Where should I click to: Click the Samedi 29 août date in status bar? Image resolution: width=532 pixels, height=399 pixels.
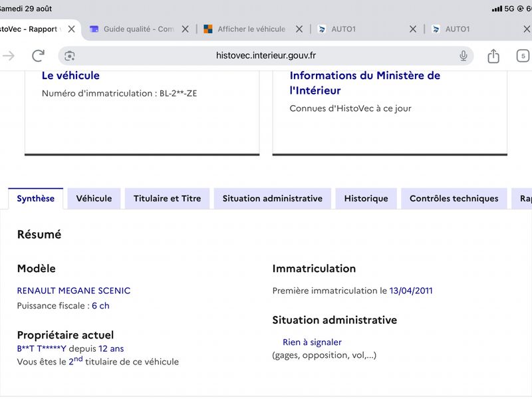(x=26, y=9)
